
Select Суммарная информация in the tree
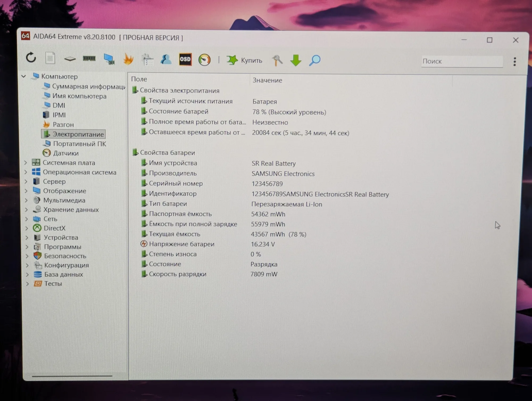click(84, 86)
